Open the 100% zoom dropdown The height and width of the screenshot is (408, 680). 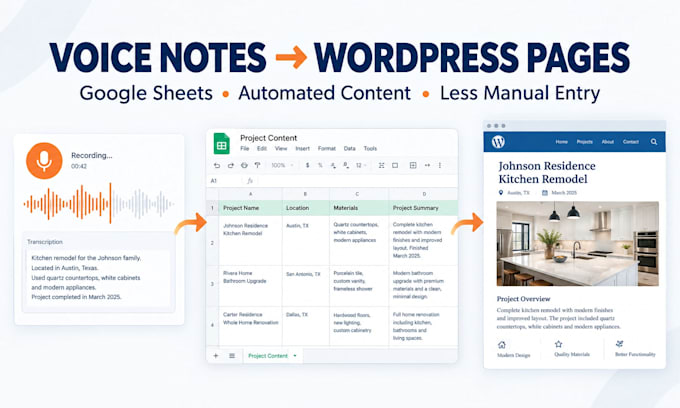282,165
